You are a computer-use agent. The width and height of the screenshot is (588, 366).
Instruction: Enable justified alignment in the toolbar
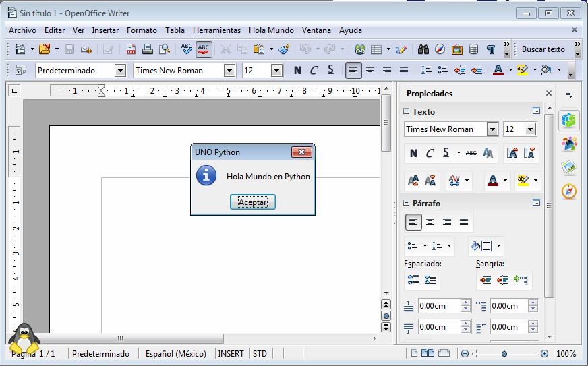tap(404, 70)
